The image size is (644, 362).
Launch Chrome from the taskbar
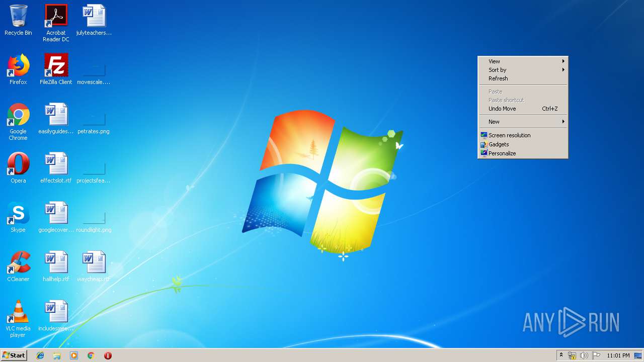tap(91, 355)
